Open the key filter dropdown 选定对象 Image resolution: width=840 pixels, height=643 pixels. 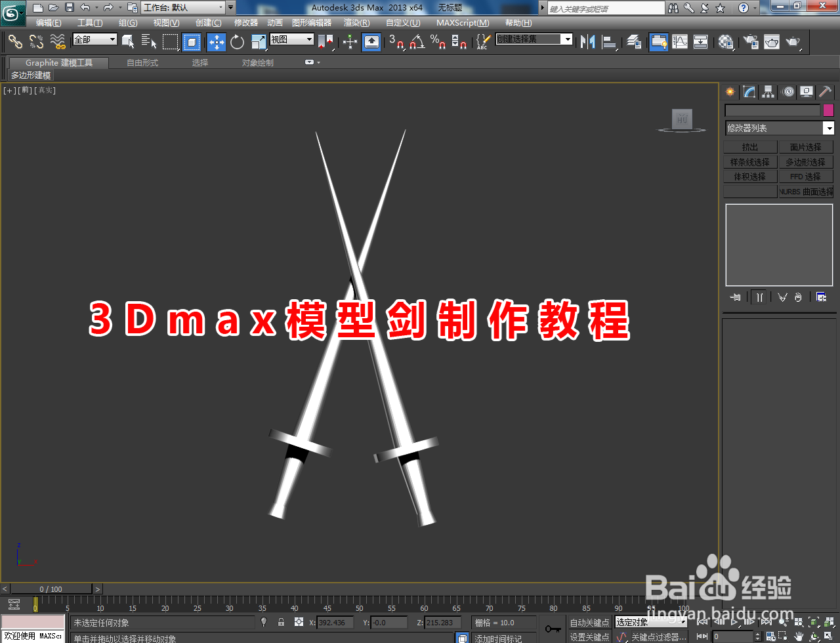click(651, 622)
